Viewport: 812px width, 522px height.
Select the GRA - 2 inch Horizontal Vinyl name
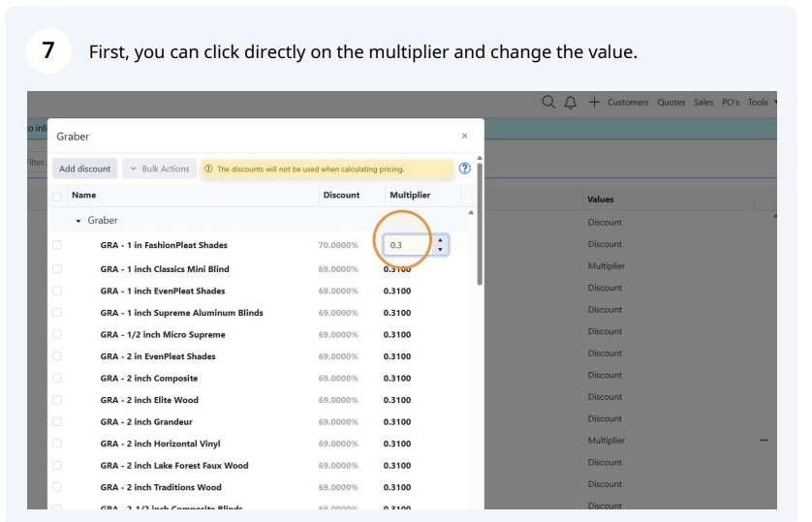click(160, 444)
